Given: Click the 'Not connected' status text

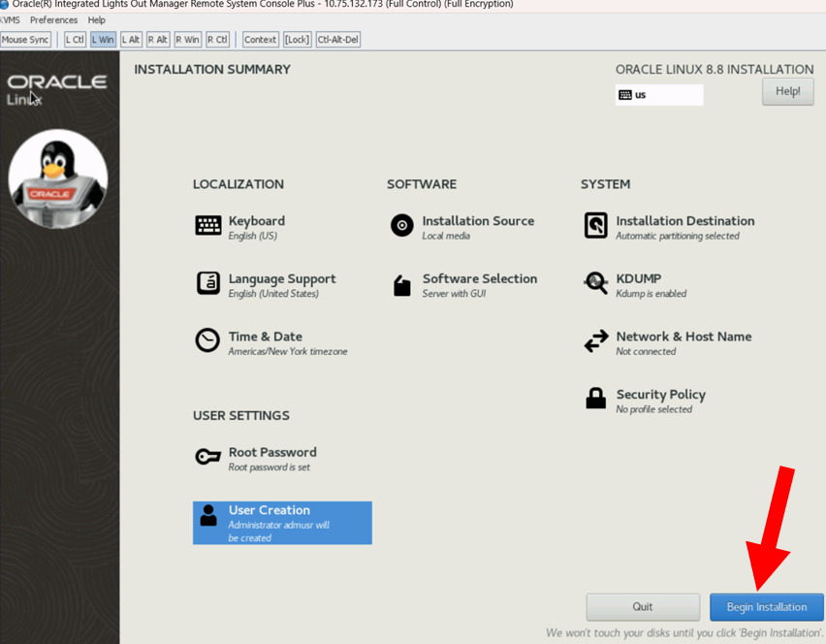Looking at the screenshot, I should coord(646,351).
